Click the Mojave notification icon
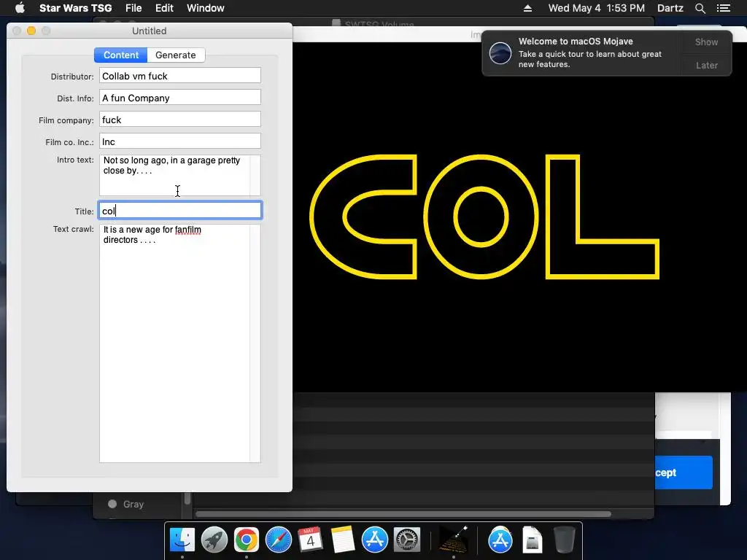The width and height of the screenshot is (747, 560). (x=500, y=52)
